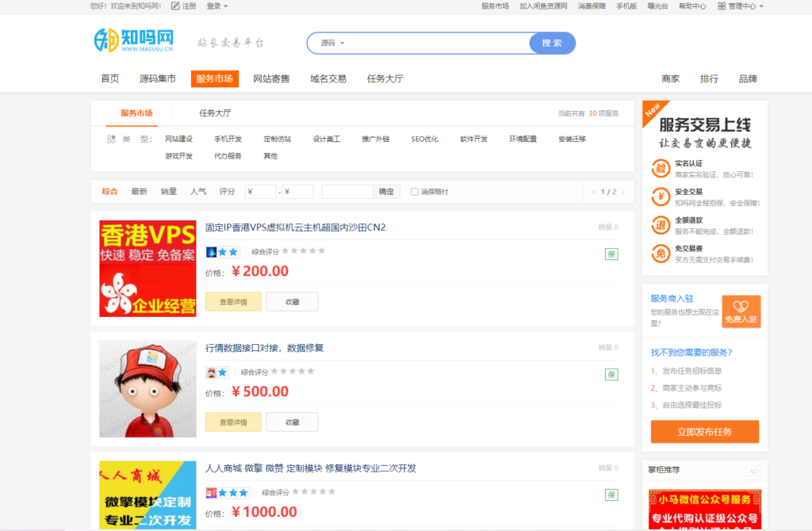Click the green 保 badge on 香港VPS listing
This screenshot has height=531, width=812.
(x=611, y=254)
